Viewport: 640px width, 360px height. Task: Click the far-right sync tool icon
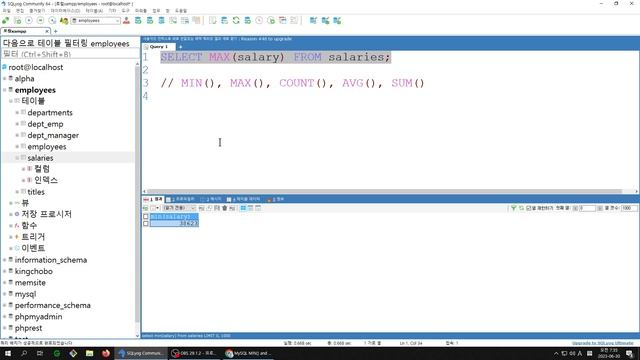337,20
